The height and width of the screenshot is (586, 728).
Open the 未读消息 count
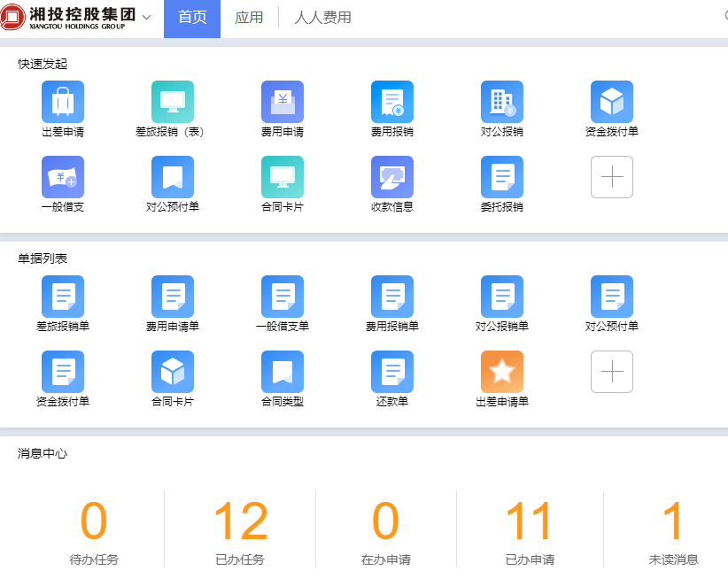673,522
